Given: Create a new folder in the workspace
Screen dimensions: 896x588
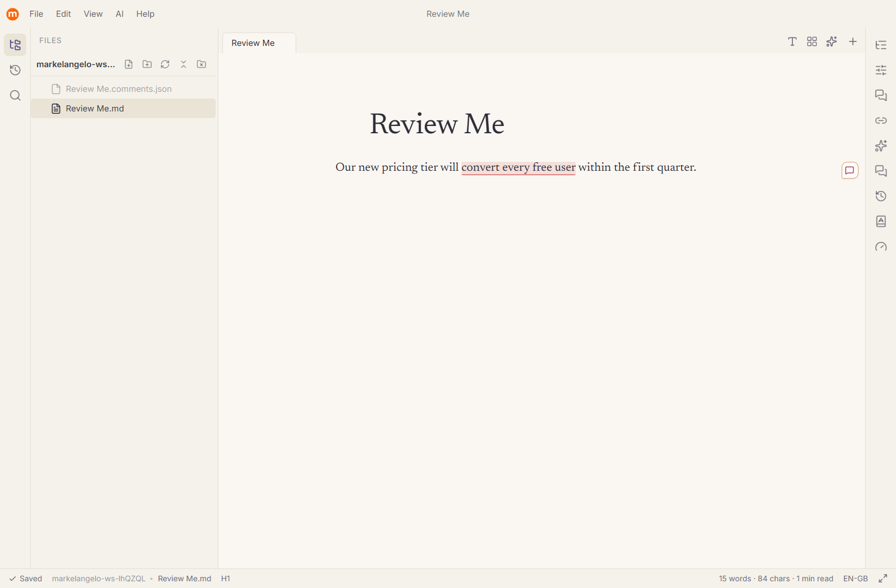Looking at the screenshot, I should [x=147, y=64].
